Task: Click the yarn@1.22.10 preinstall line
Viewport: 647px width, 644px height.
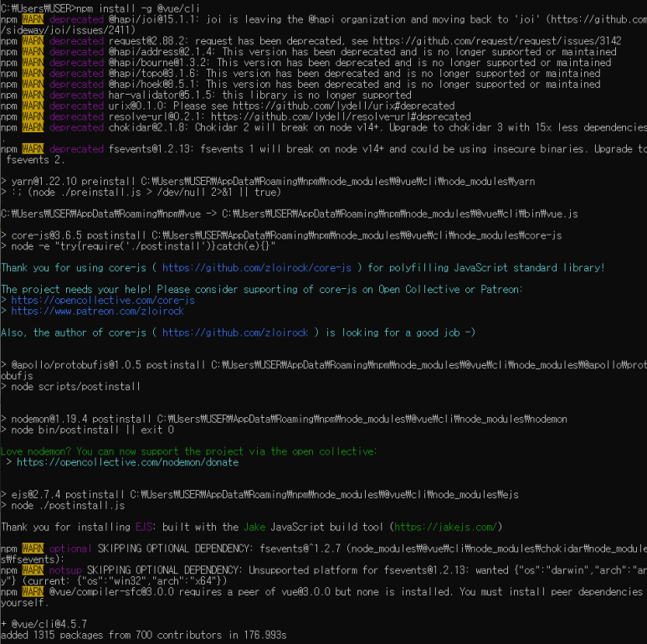Action: [268, 181]
